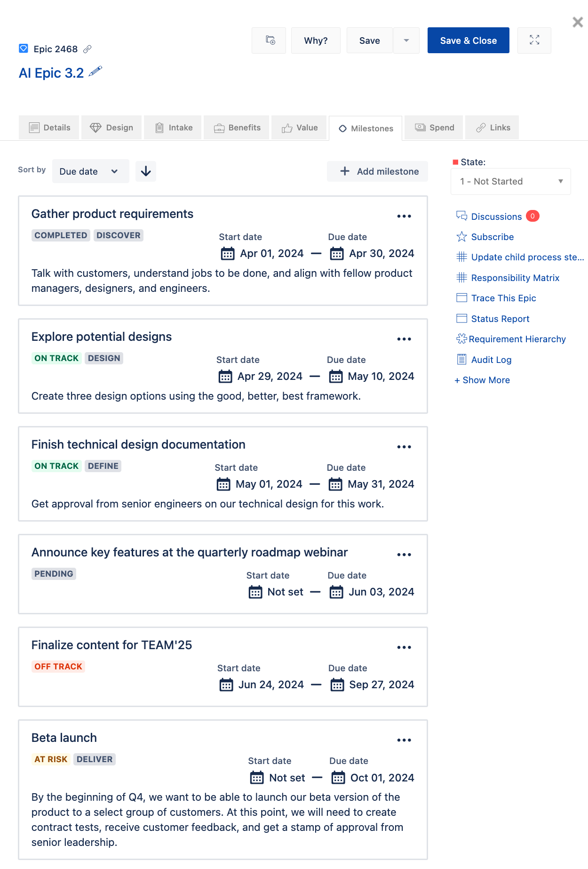Switch to the Details tab

49,128
